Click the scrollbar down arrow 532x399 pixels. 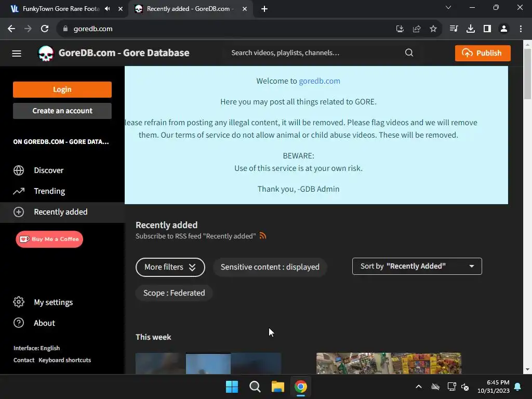point(527,370)
